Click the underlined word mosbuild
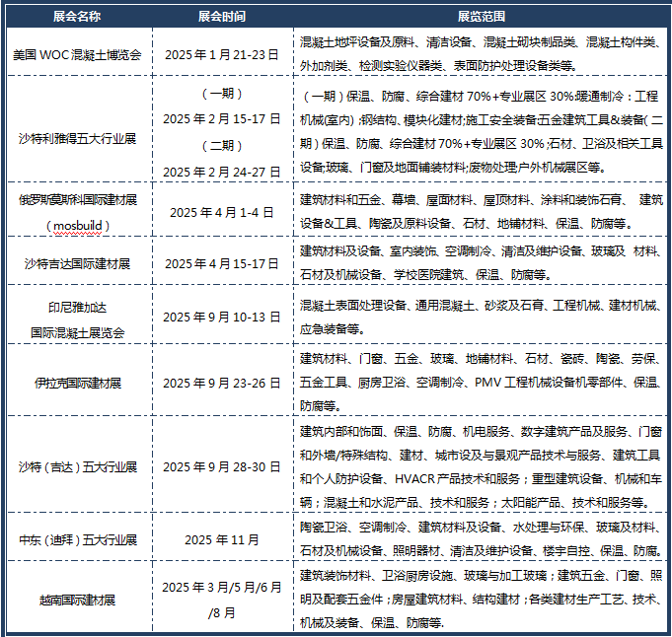The width and height of the screenshot is (672, 637). coord(78,226)
